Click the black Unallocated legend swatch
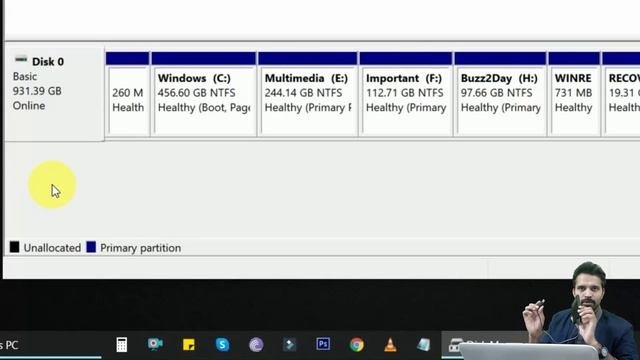Image resolution: width=640 pixels, height=360 pixels. tap(14, 247)
